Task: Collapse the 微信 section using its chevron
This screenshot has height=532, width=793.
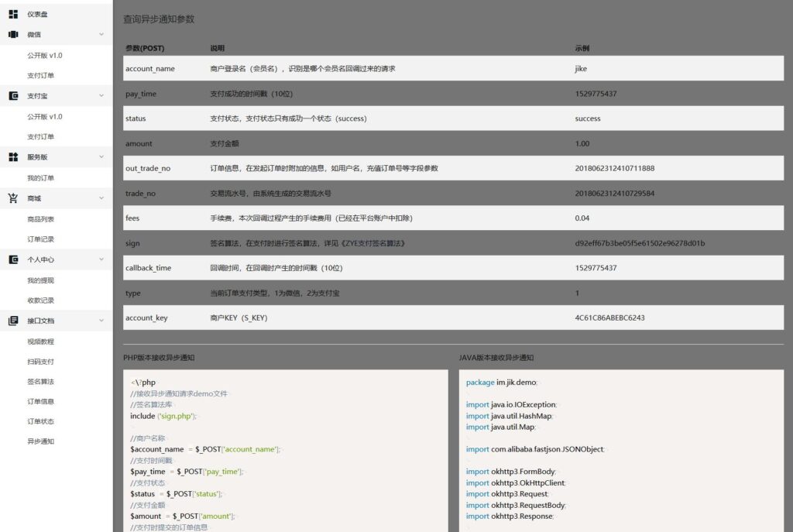Action: tap(101, 35)
